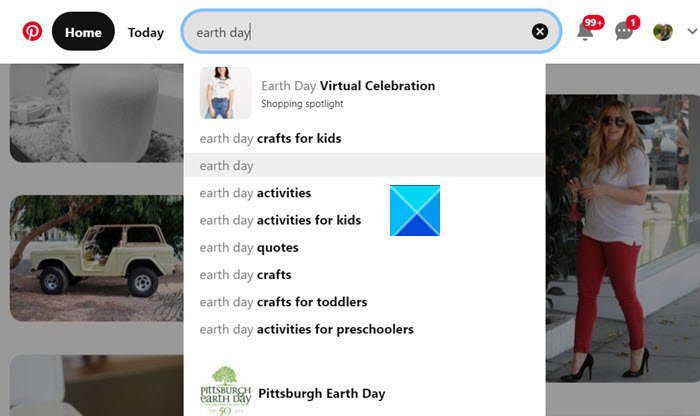Open the messages speech bubble

click(624, 32)
